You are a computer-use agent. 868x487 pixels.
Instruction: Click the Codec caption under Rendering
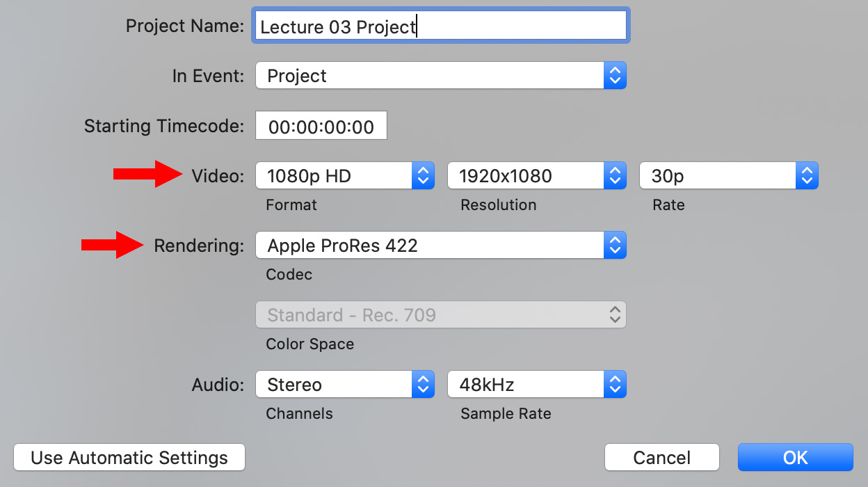[289, 275]
